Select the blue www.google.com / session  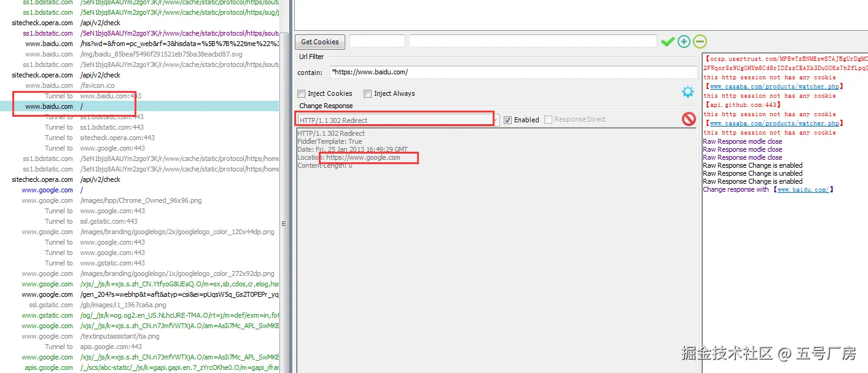coord(139,190)
